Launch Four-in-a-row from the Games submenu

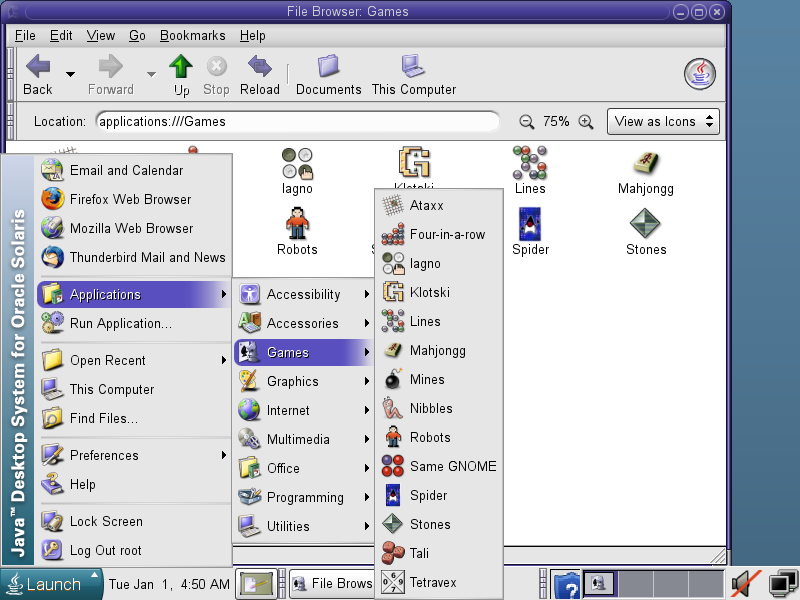[x=438, y=234]
